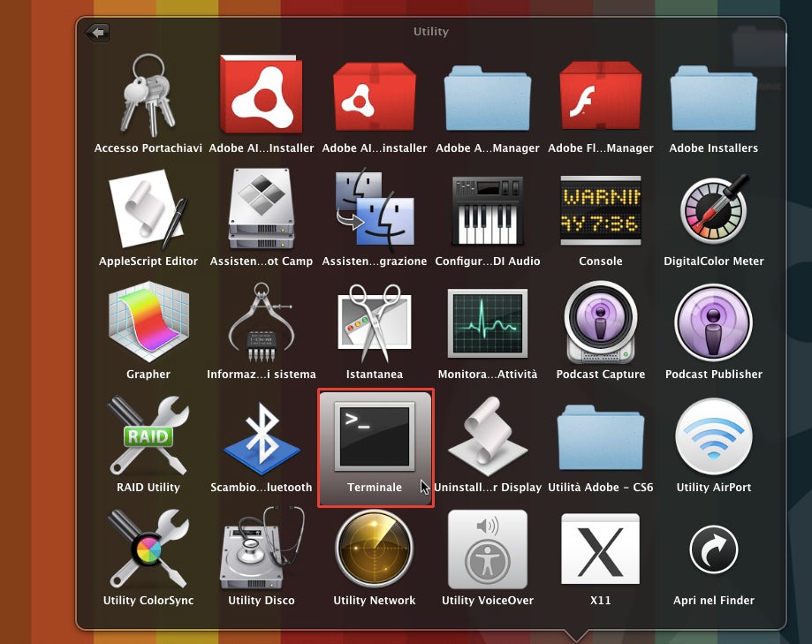
Task: Open the Grapher app
Action: pyautogui.click(x=148, y=322)
